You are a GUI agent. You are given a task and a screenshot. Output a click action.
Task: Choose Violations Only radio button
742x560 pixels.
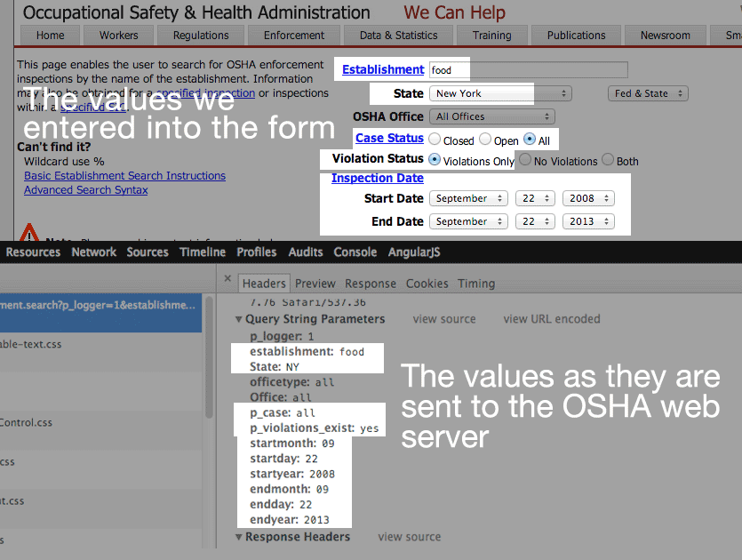[x=434, y=159]
